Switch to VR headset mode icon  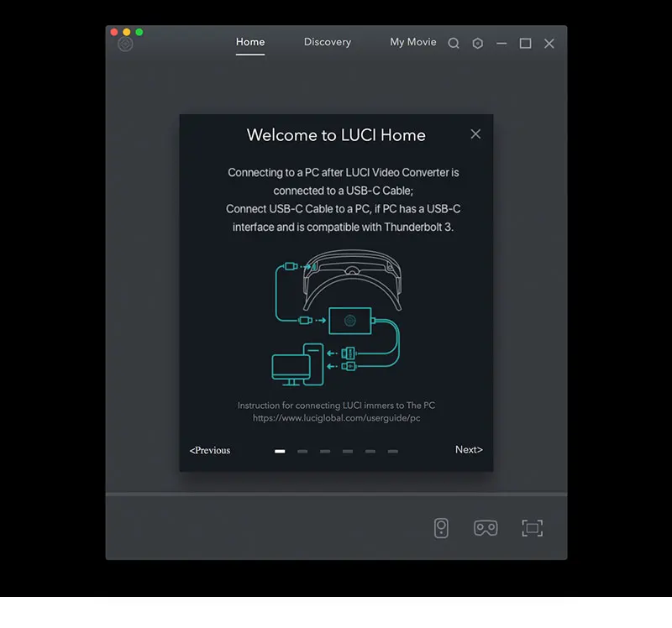tap(486, 528)
